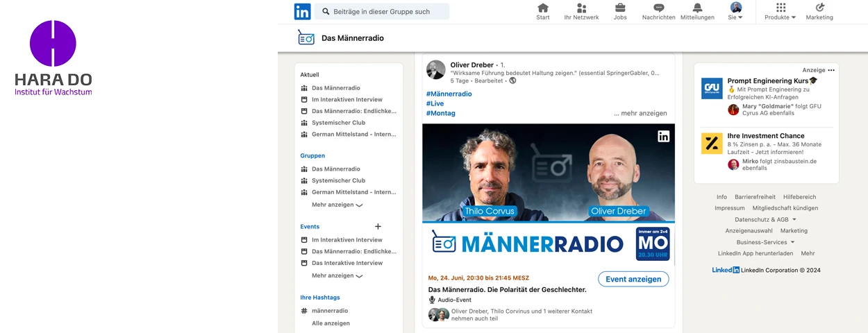Expand the Produkte grid menu
Viewport: 868px width, 333px height.
(781, 12)
